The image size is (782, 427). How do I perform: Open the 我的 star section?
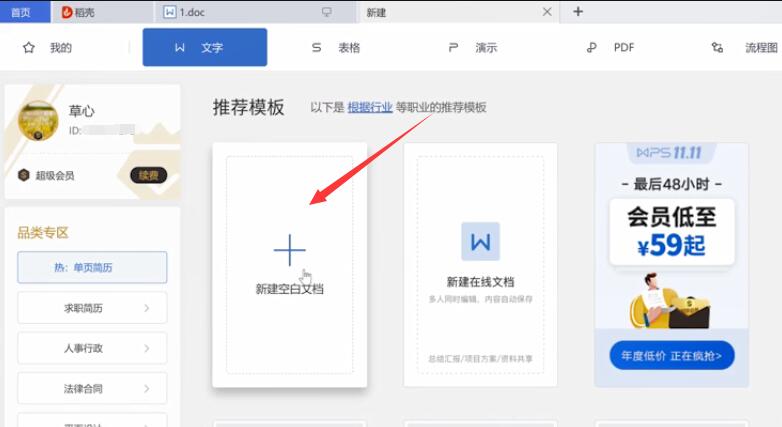click(x=47, y=48)
